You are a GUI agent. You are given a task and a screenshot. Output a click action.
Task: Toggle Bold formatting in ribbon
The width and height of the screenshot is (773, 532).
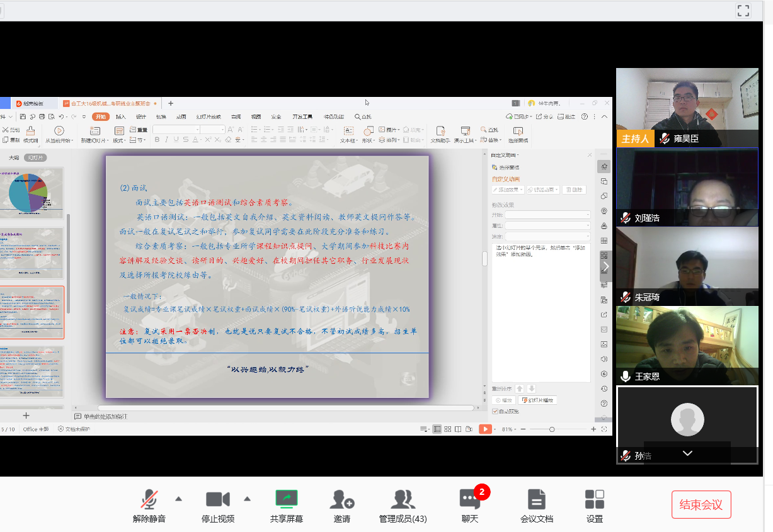pos(156,140)
